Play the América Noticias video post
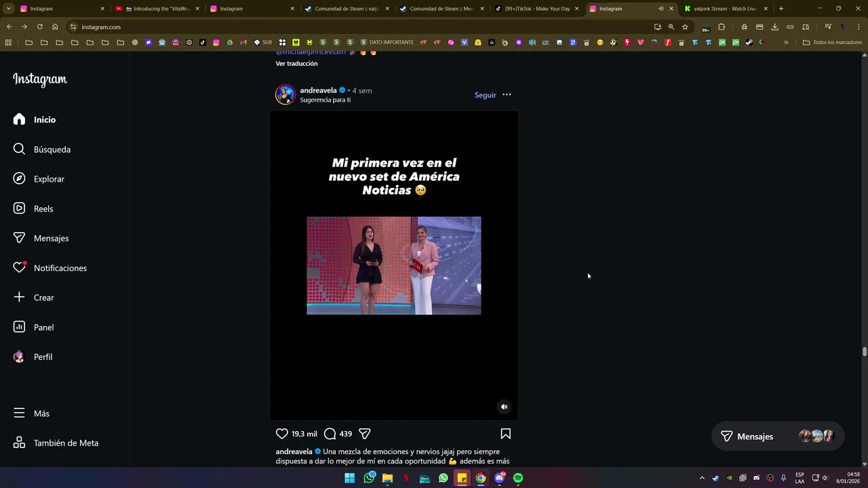This screenshot has width=868, height=488. click(x=394, y=266)
